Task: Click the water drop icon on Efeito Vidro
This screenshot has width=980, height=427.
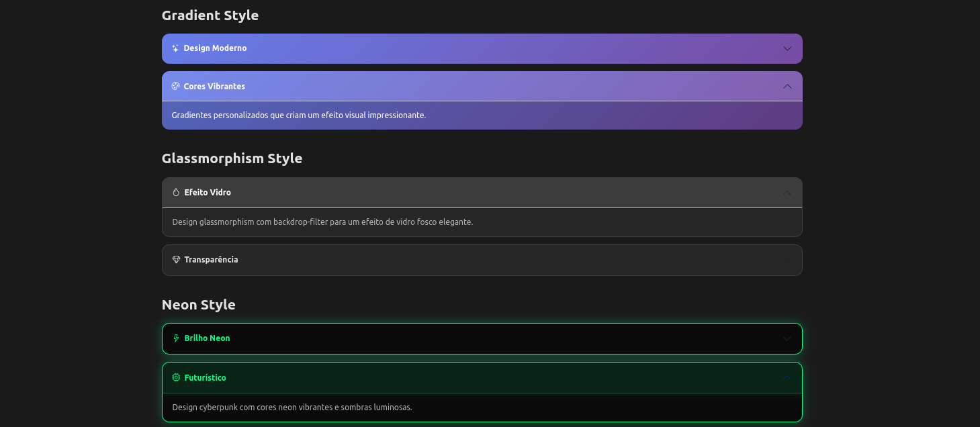Action: 175,192
